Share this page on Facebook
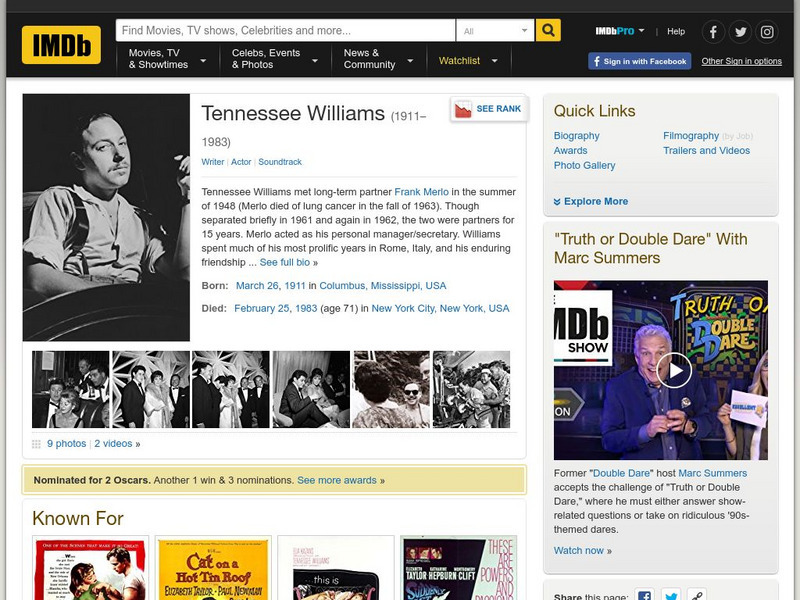The height and width of the screenshot is (600, 800). [x=645, y=595]
